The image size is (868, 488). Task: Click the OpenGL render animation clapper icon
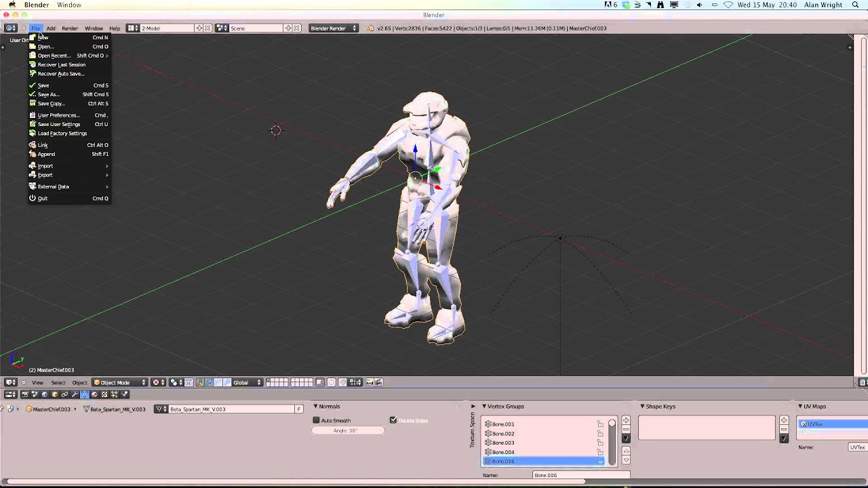tap(379, 382)
